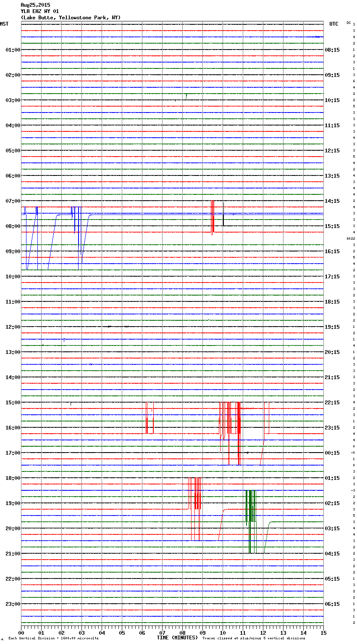
Task: Select the 12:00 MST time label
Action: (x=13, y=327)
